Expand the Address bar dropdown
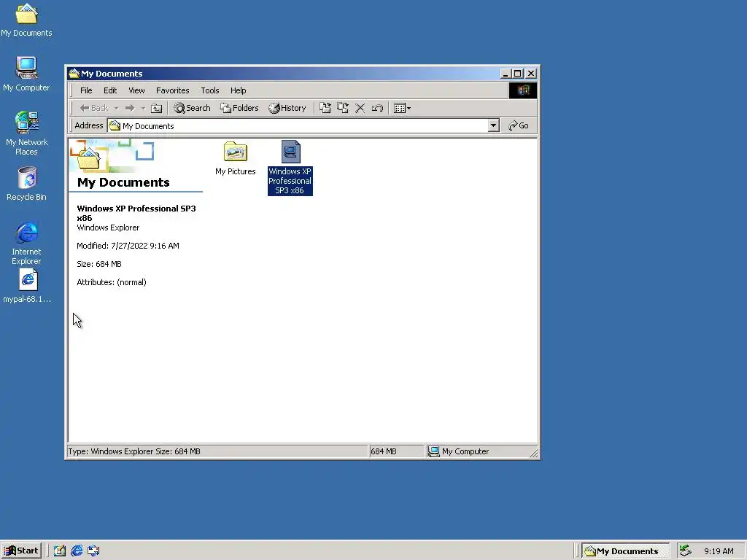 tap(494, 125)
